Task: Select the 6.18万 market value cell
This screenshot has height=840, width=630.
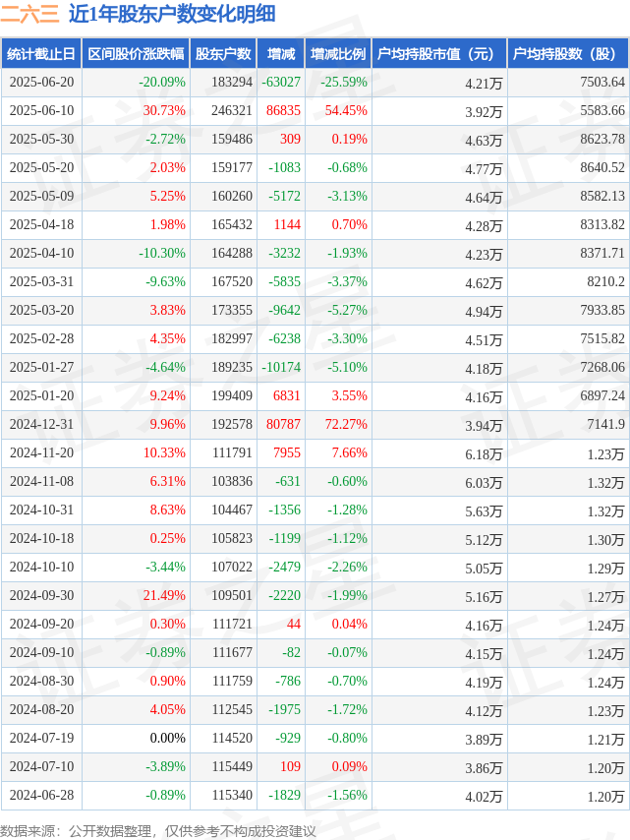Action: [484, 454]
